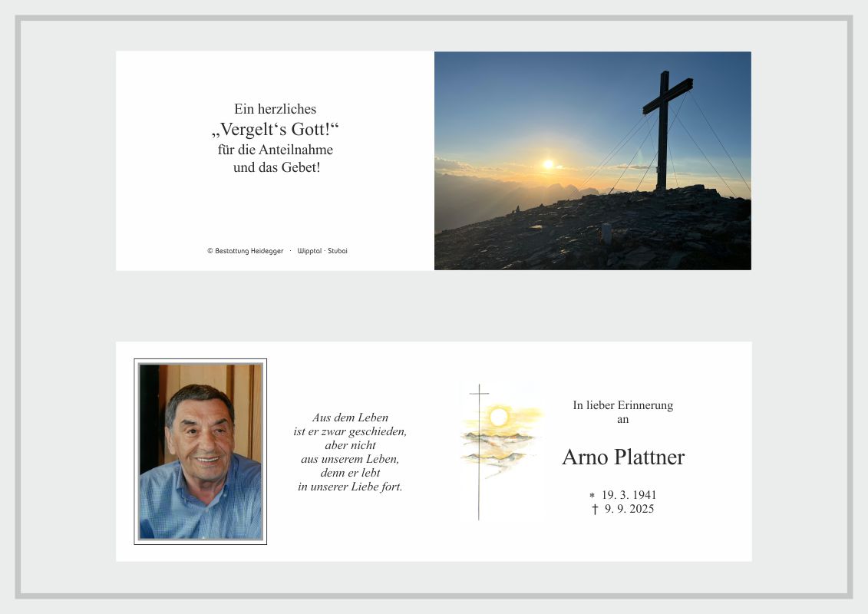Click the verse line 'aber nicht'

pyautogui.click(x=350, y=445)
